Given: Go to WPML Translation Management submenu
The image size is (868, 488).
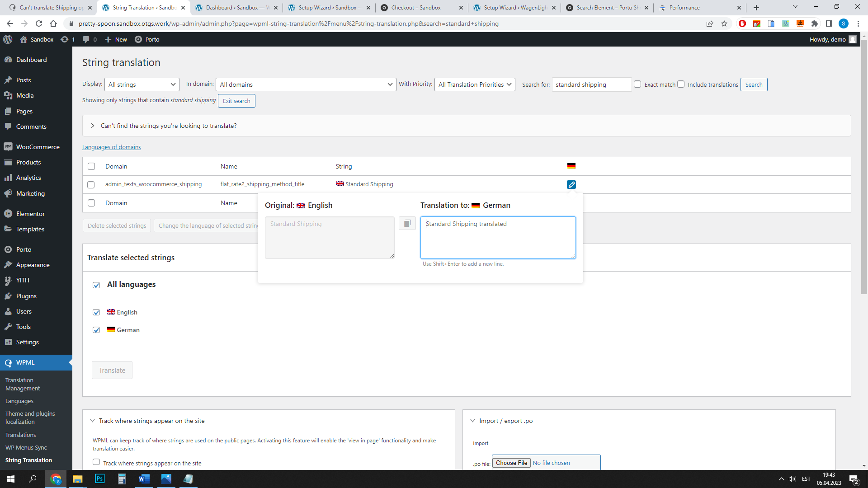Looking at the screenshot, I should [x=23, y=384].
